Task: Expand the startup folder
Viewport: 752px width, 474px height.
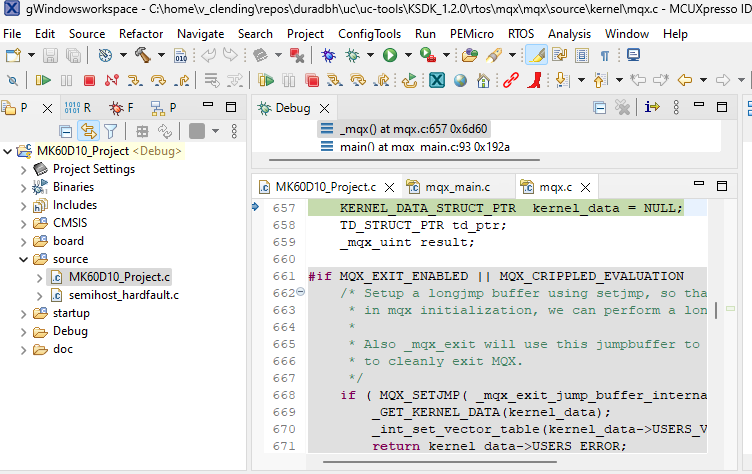Action: point(23,314)
